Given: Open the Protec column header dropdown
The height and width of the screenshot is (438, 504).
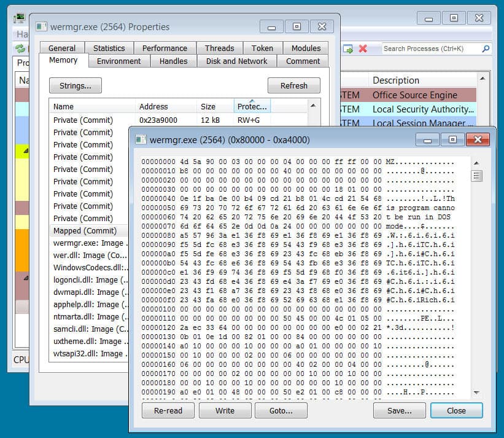Looking at the screenshot, I should pyautogui.click(x=252, y=106).
